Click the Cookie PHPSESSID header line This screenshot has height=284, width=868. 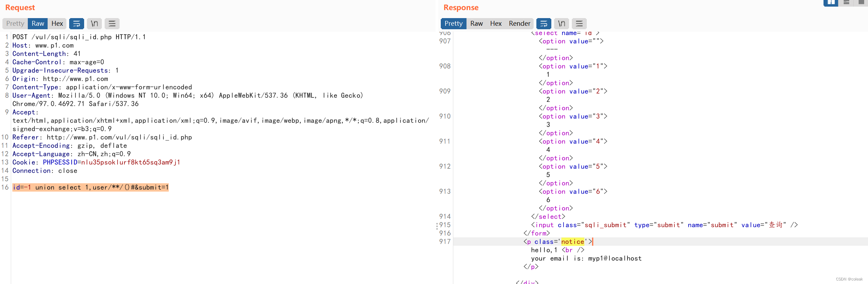click(x=96, y=162)
